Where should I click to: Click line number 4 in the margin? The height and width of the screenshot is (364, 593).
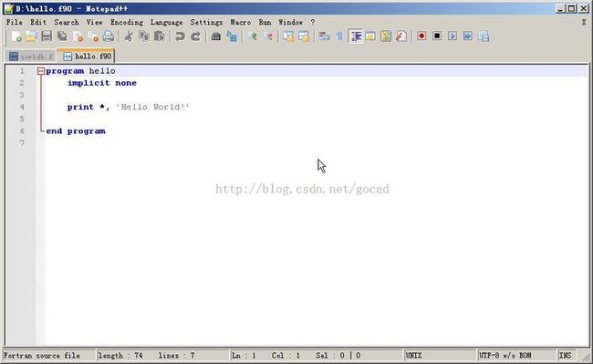[x=22, y=107]
